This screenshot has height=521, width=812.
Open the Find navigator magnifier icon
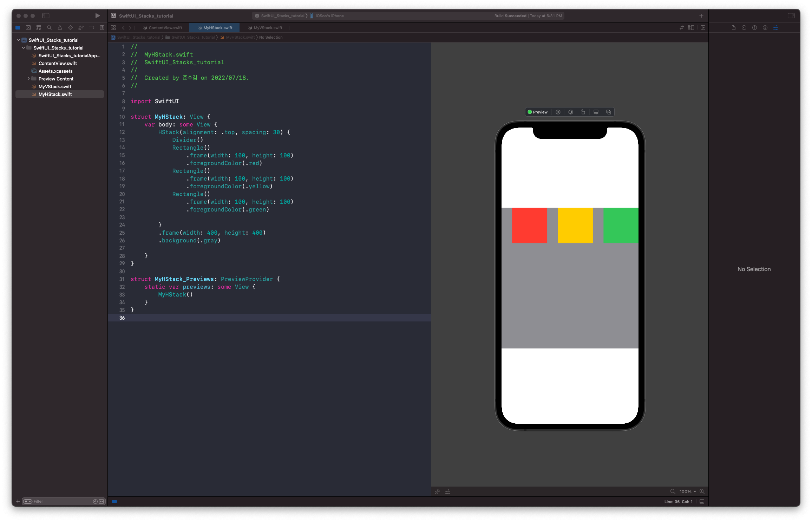(x=49, y=27)
